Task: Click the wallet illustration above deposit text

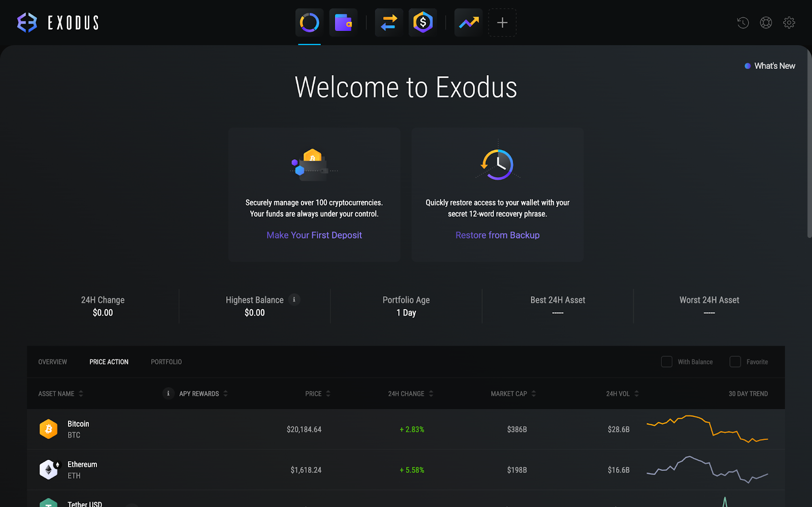Action: (314, 164)
